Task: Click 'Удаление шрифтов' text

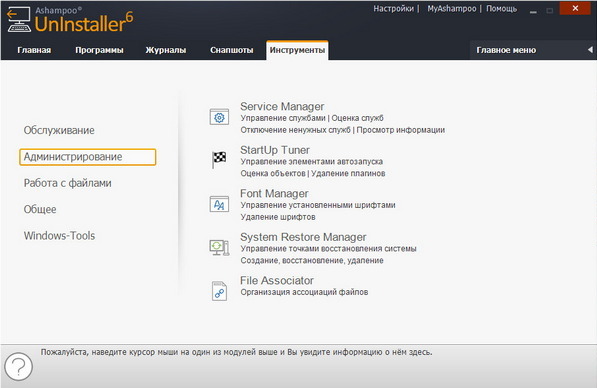Action: click(278, 217)
